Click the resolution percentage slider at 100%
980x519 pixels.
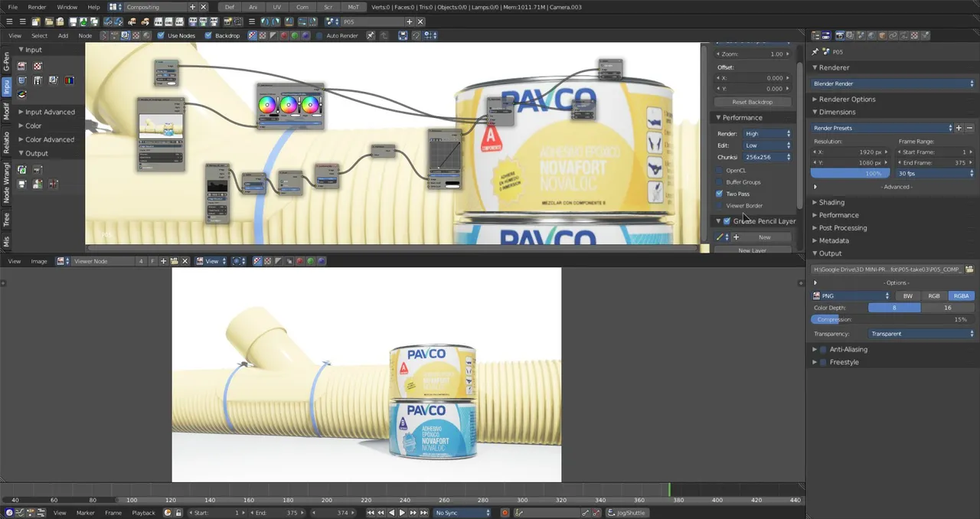click(x=851, y=174)
